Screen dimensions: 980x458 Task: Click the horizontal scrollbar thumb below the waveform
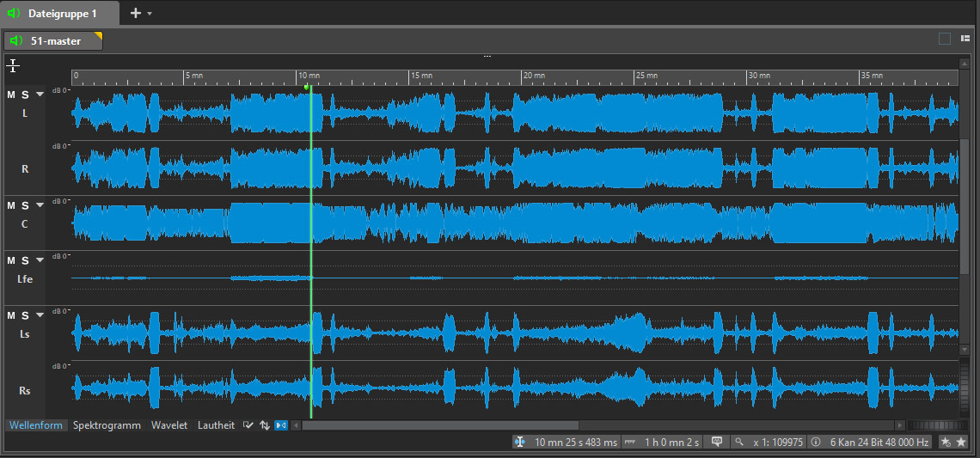440,425
